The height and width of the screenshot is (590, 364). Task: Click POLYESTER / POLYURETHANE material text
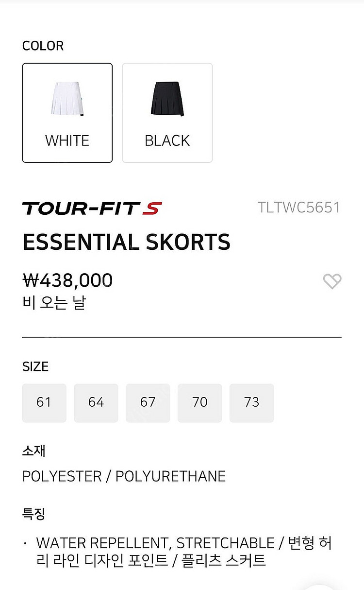pos(124,476)
